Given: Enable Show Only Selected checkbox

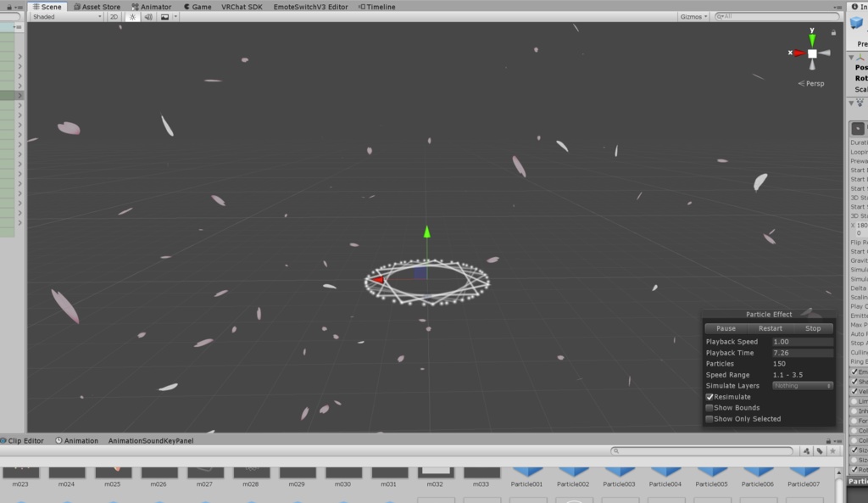Looking at the screenshot, I should tap(709, 419).
